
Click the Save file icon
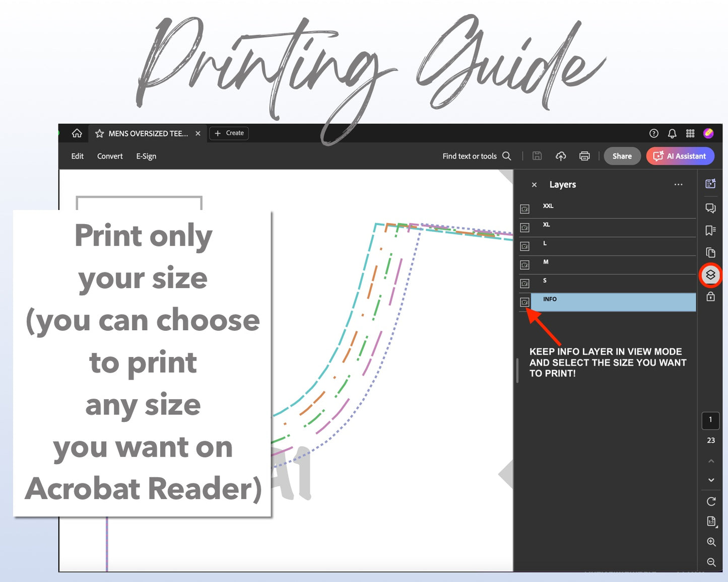pos(537,156)
